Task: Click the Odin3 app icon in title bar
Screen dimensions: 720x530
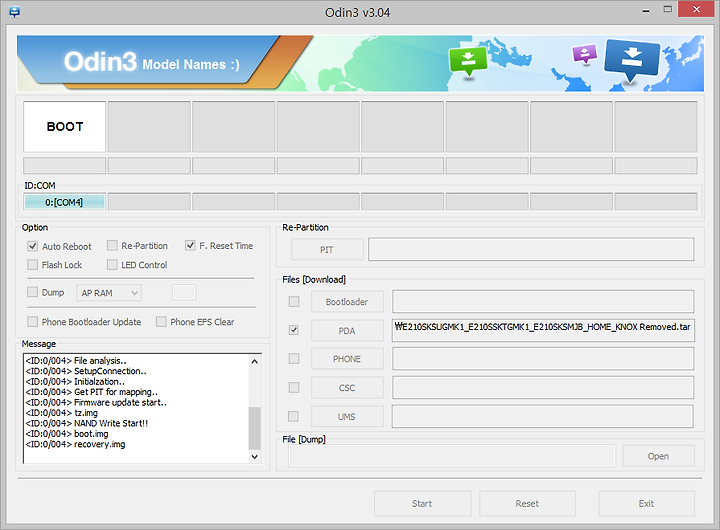Action: pos(14,11)
